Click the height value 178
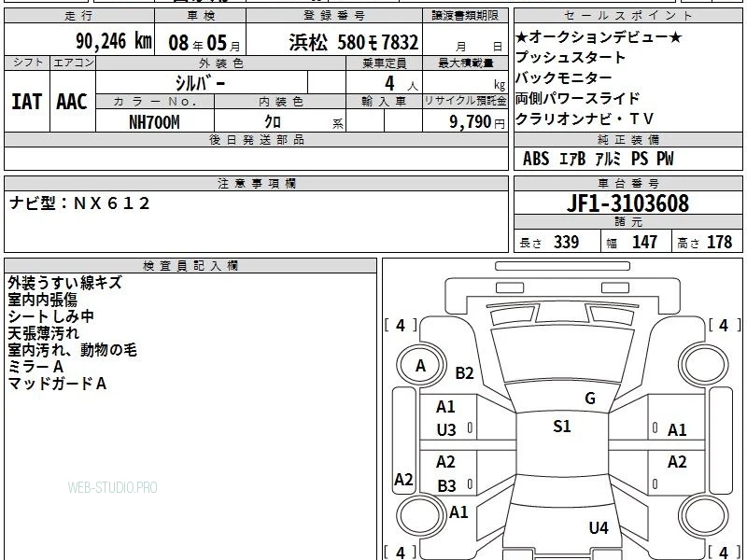 (719, 243)
